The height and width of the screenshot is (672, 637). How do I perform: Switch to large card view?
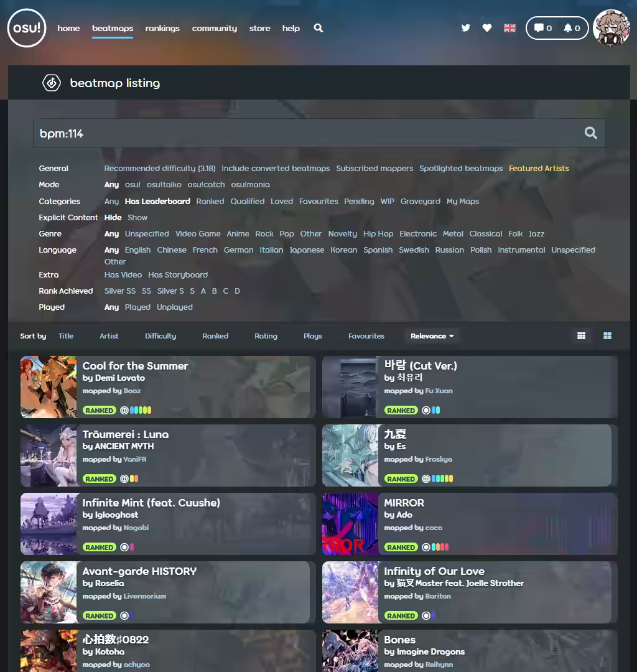607,336
